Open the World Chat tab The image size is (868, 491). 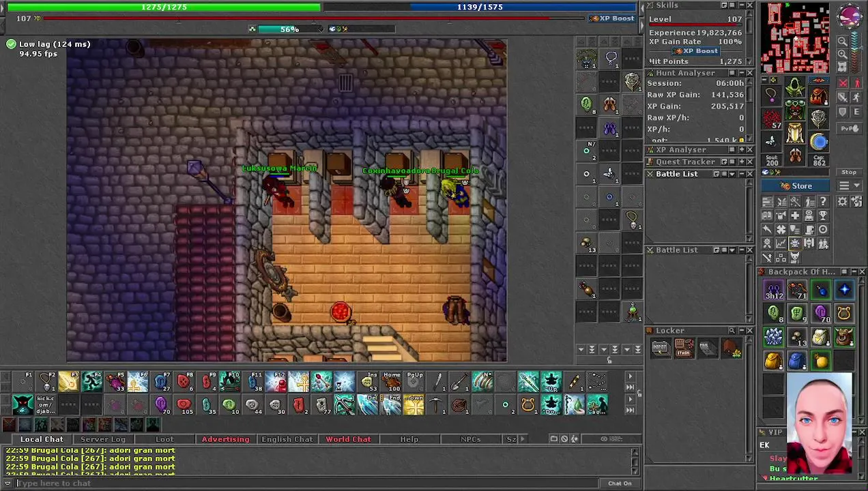[x=348, y=439]
